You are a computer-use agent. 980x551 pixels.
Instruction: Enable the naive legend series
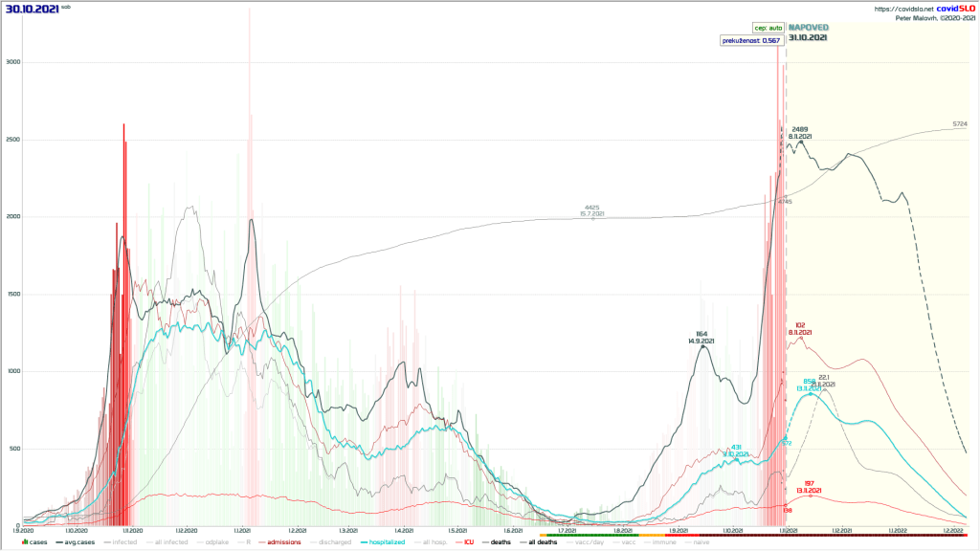702,542
